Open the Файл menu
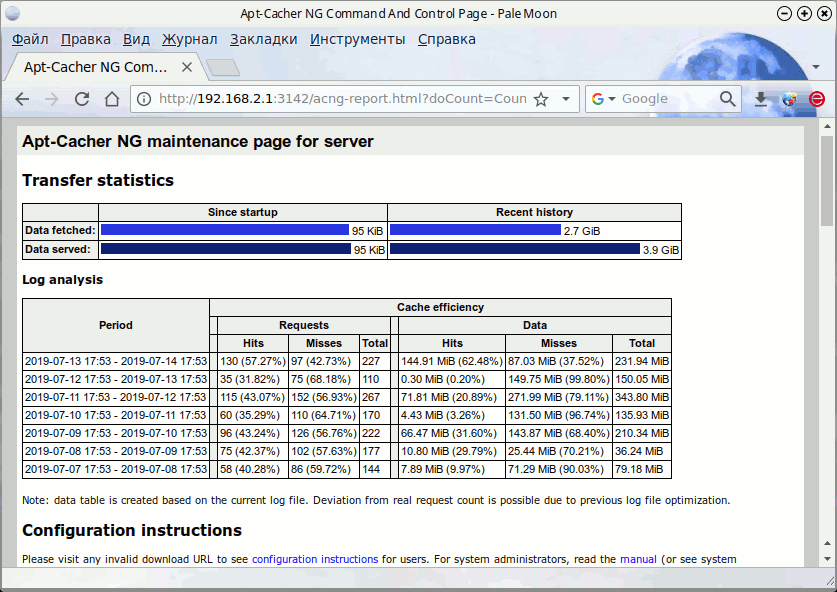Image resolution: width=837 pixels, height=592 pixels. pos(30,39)
